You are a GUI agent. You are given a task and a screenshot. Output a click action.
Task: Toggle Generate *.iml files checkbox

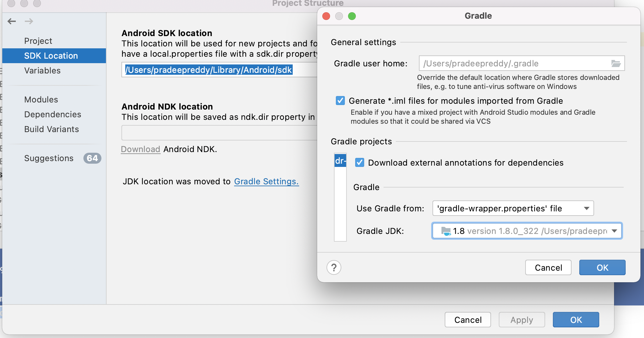click(340, 101)
